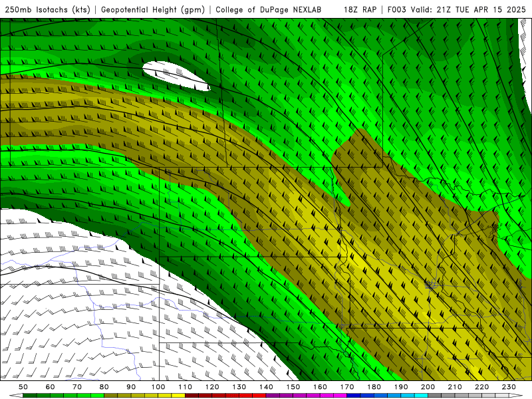The height and width of the screenshot is (399, 532).
Task: Click the 130 label on the color scale
Action: [x=239, y=387]
